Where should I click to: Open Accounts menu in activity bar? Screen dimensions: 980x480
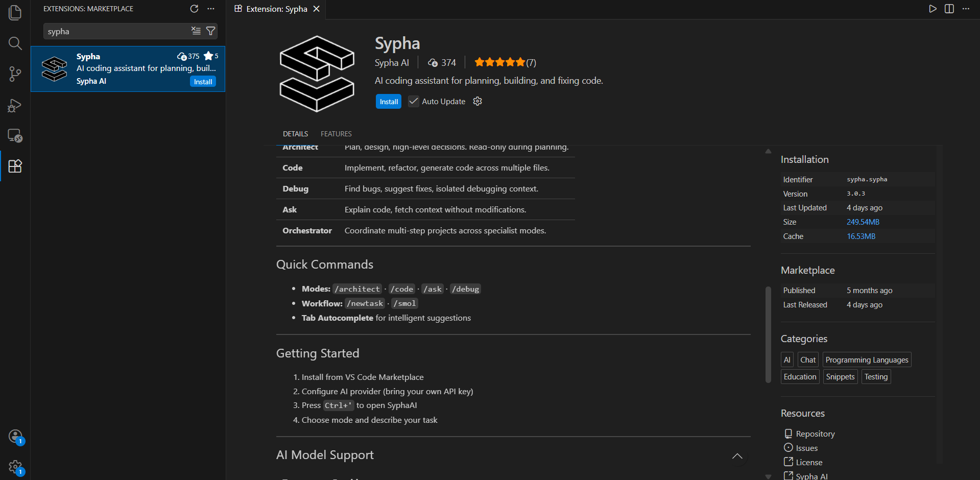pyautogui.click(x=15, y=437)
